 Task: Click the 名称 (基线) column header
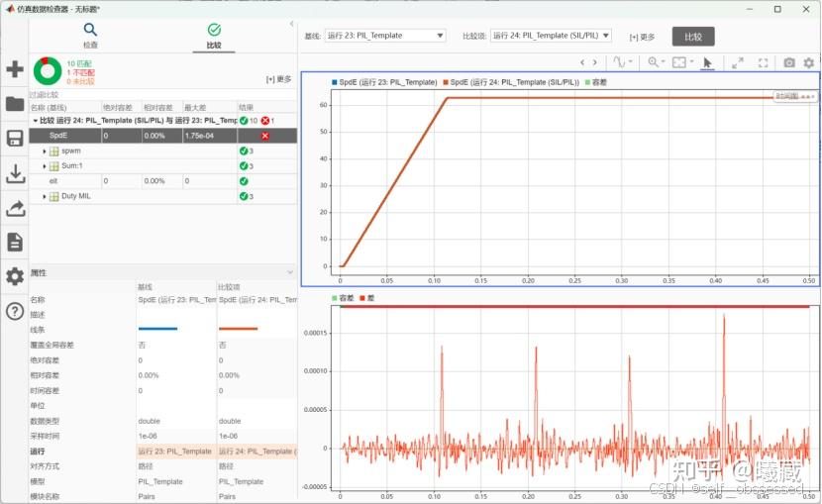coord(64,107)
